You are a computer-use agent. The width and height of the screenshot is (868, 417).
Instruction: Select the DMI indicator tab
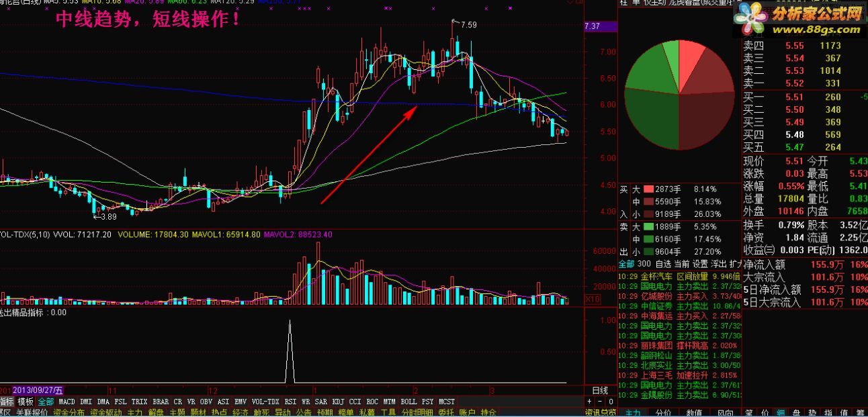tap(86, 402)
